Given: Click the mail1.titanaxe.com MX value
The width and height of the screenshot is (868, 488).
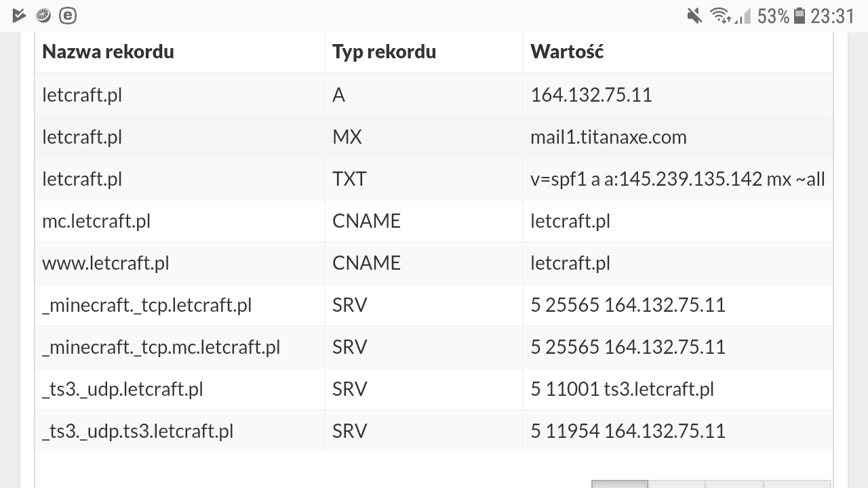Looking at the screenshot, I should 608,137.
